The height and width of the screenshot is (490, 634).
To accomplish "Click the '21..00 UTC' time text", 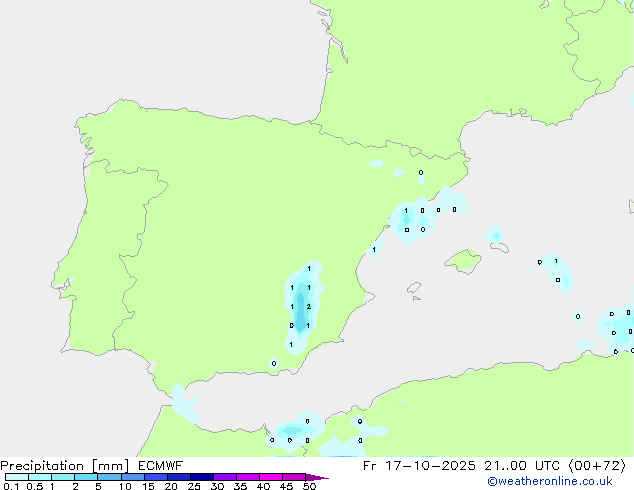I will tap(522, 466).
